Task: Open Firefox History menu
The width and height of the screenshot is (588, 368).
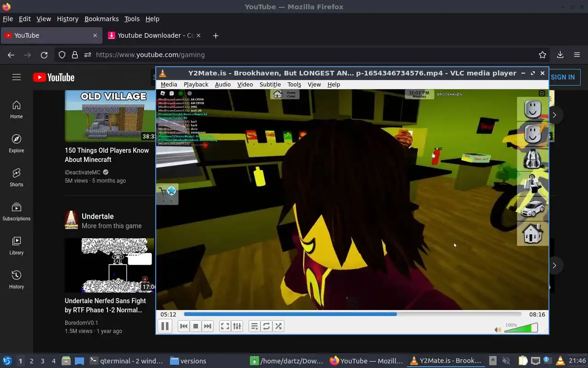Action: pos(68,19)
